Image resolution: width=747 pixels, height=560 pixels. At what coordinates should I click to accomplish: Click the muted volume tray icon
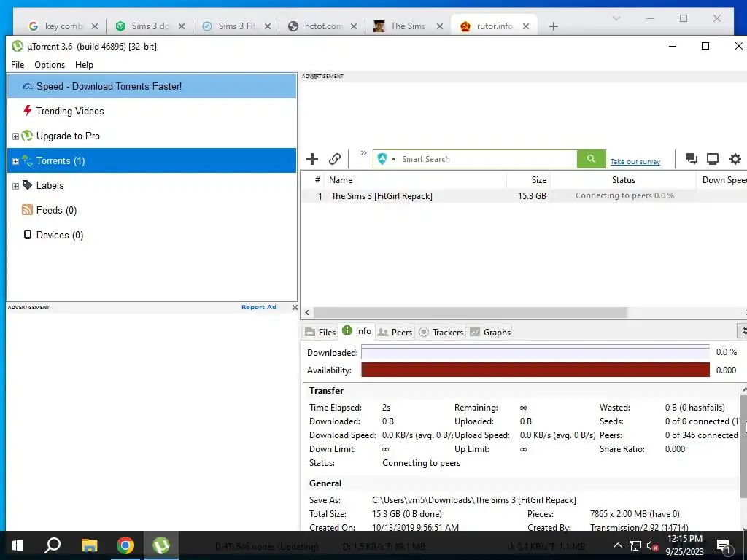point(652,545)
